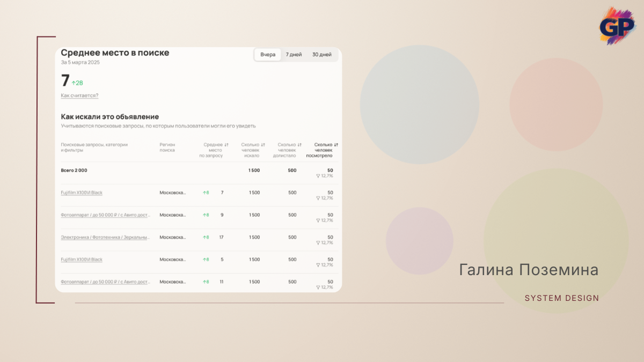Sort by Среднее место по запросу arrows

[226, 145]
